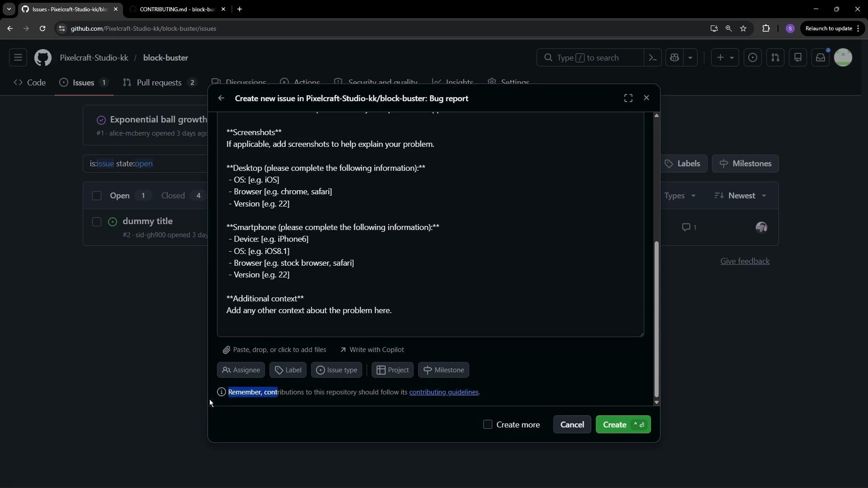Select the dummy title issue checkbox
Screen dimensions: 868x488
(x=97, y=222)
